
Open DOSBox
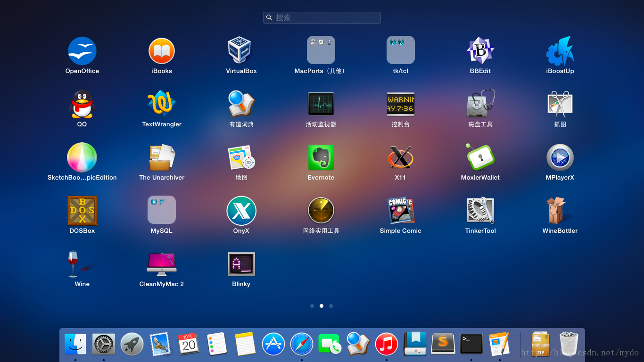82,211
